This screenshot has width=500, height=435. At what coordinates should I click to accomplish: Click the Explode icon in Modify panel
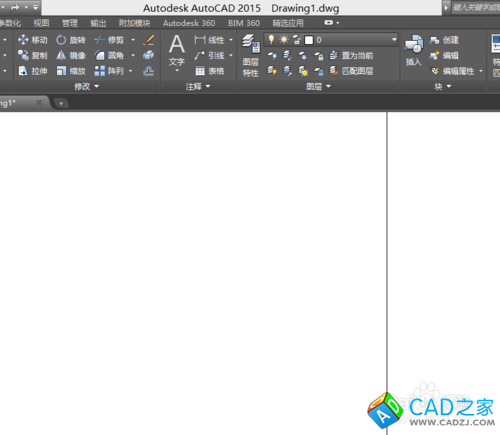pos(148,55)
